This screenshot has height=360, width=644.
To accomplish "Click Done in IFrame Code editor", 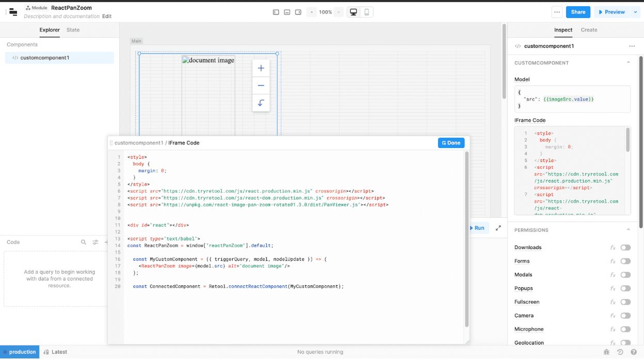I will tap(451, 143).
